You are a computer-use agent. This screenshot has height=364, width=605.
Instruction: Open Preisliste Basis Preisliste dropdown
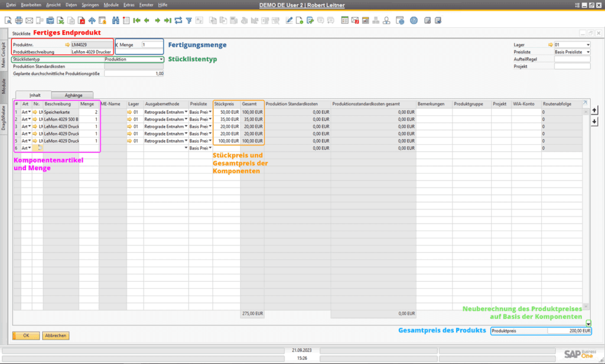click(x=588, y=52)
